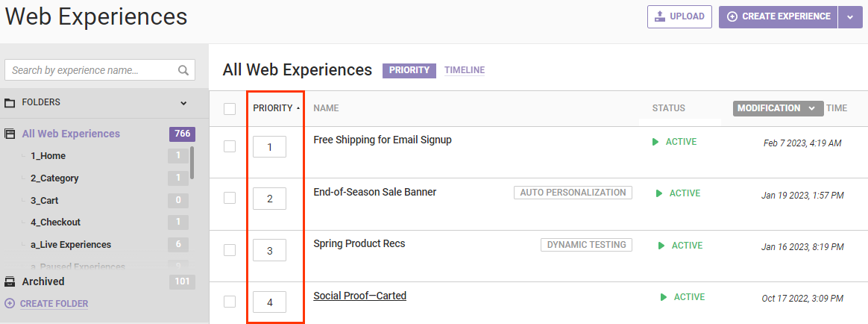Image resolution: width=868 pixels, height=324 pixels.
Task: Click the search by experience name field
Action: (92, 70)
